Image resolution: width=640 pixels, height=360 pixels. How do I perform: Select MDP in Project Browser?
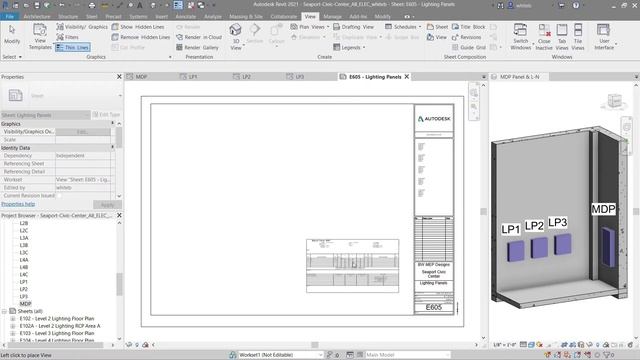click(x=25, y=304)
